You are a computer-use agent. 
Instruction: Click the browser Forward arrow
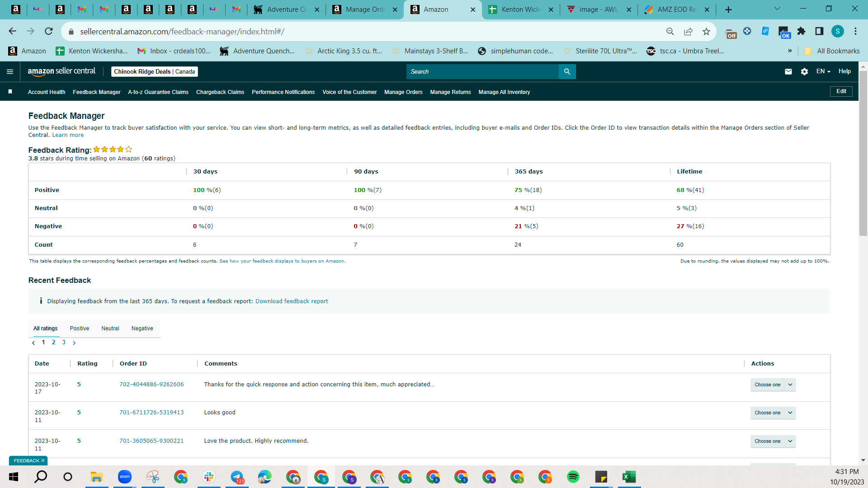[x=30, y=31]
